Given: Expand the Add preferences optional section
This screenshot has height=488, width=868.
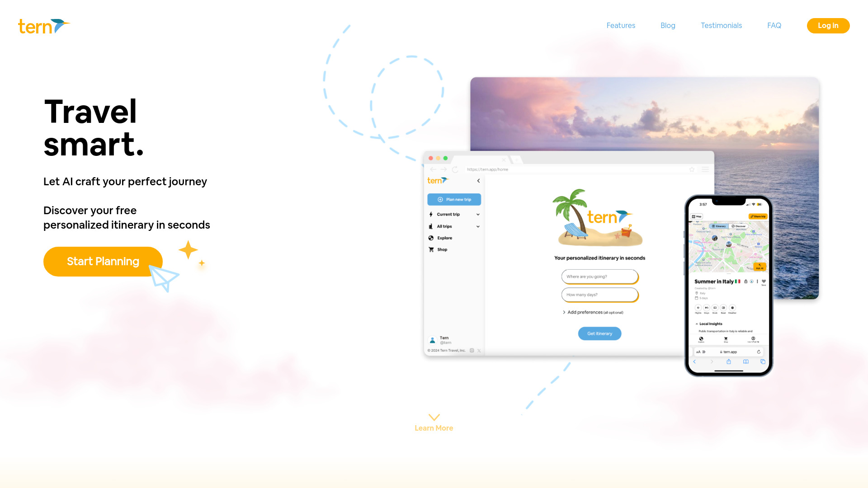Looking at the screenshot, I should click(593, 312).
